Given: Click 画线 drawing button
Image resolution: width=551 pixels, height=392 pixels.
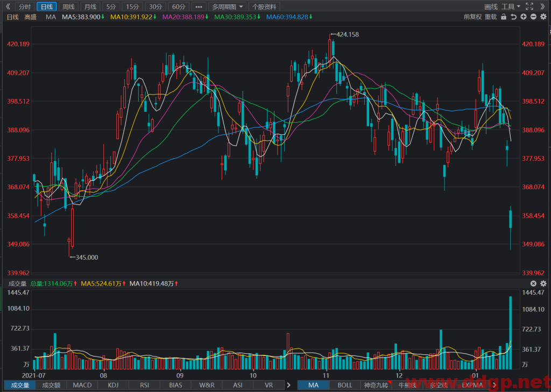Looking at the screenshot, I should click(x=491, y=6).
